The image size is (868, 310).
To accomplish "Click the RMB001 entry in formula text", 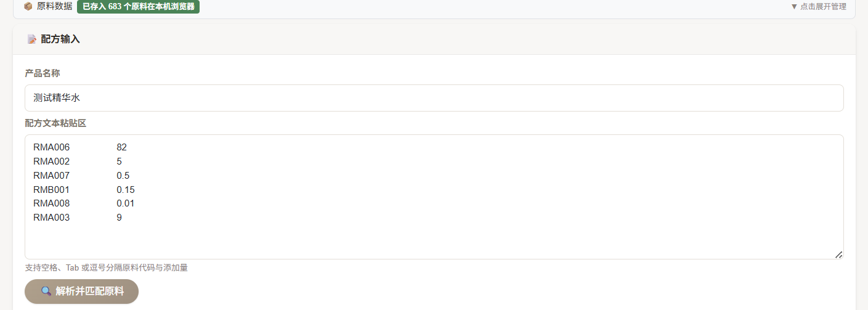I will 52,190.
